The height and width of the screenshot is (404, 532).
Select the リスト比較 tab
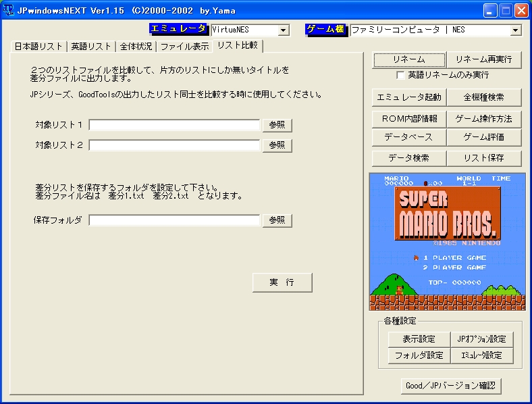pos(238,45)
